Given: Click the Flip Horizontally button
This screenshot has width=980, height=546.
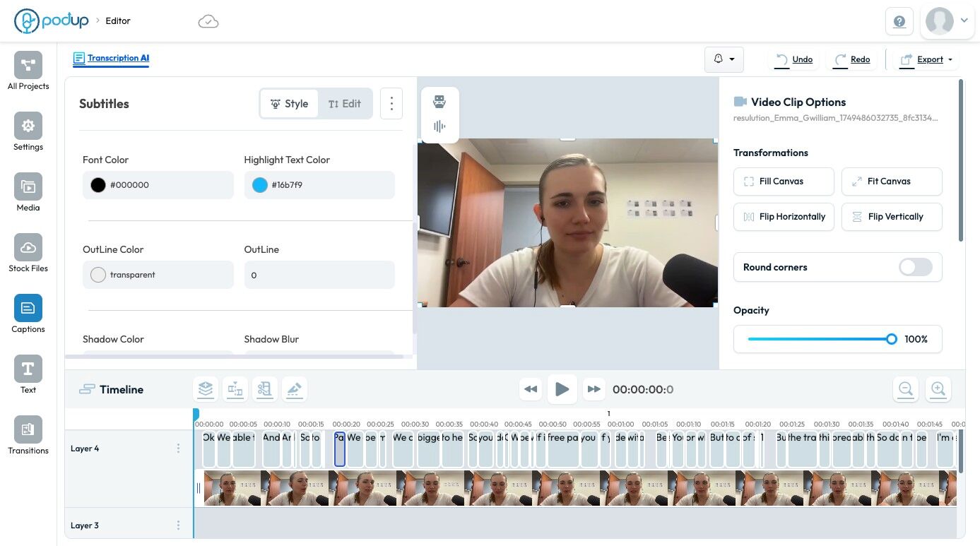Looking at the screenshot, I should pyautogui.click(x=784, y=217).
